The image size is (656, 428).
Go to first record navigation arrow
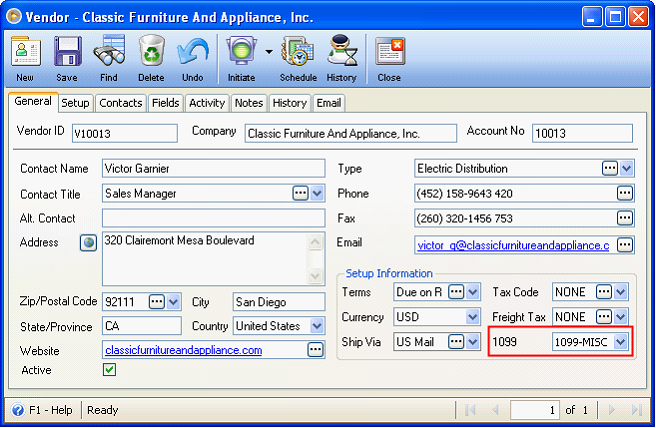click(469, 410)
